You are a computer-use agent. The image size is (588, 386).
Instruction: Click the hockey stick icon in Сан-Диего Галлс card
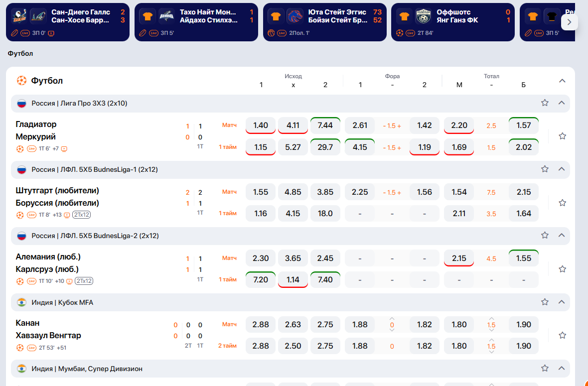pos(14,33)
